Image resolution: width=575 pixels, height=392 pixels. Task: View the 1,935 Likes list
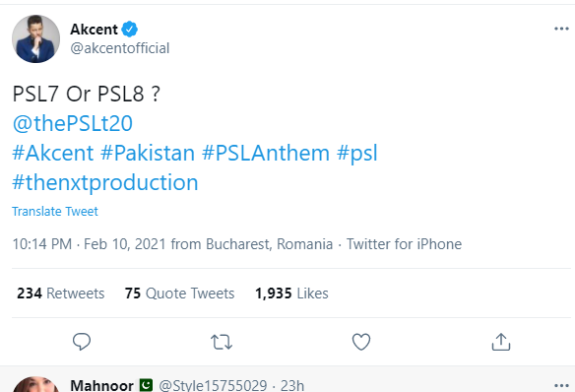291,294
